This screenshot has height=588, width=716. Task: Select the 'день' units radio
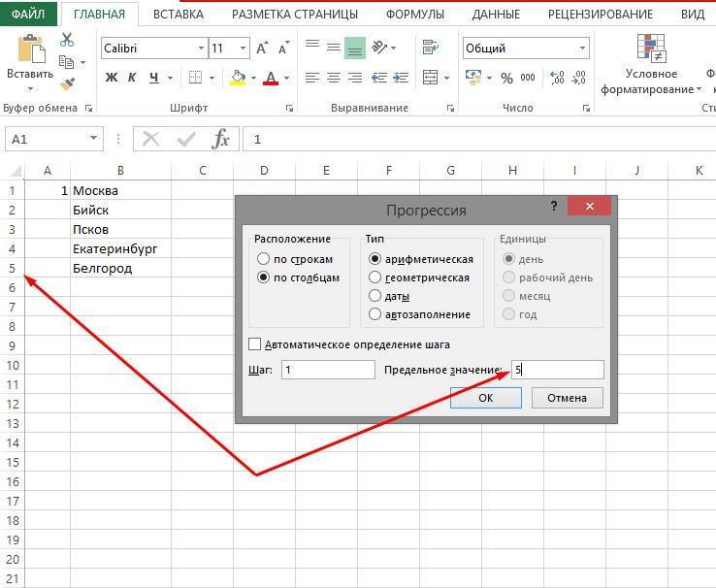click(508, 259)
